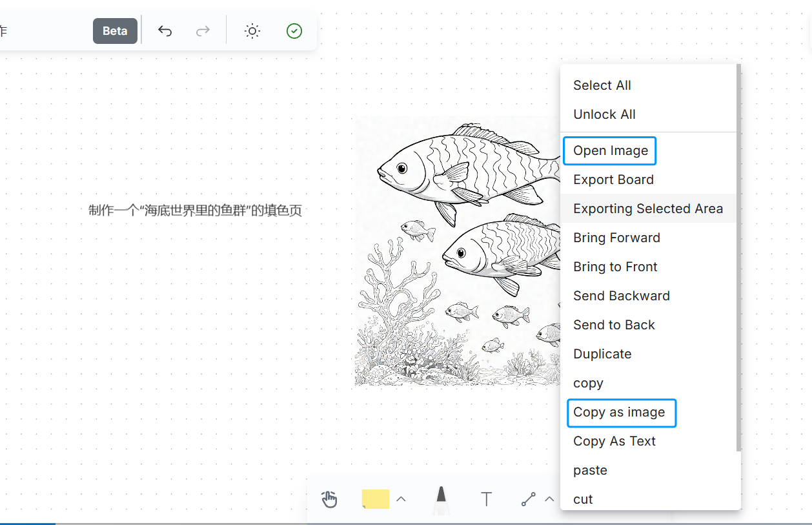The image size is (812, 525).
Task: Select the connector line tool
Action: coord(529,499)
